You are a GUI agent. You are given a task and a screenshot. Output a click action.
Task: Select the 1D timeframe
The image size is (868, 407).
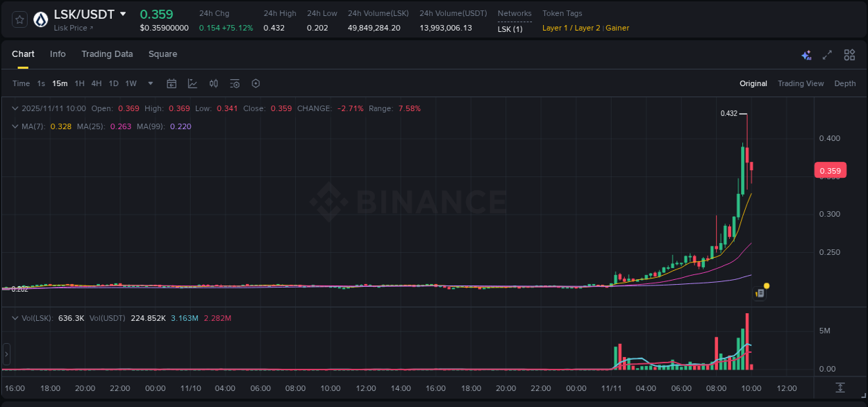(113, 83)
